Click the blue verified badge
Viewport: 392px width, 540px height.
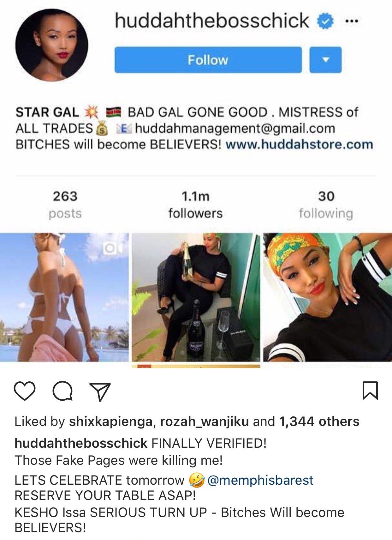coord(325,21)
